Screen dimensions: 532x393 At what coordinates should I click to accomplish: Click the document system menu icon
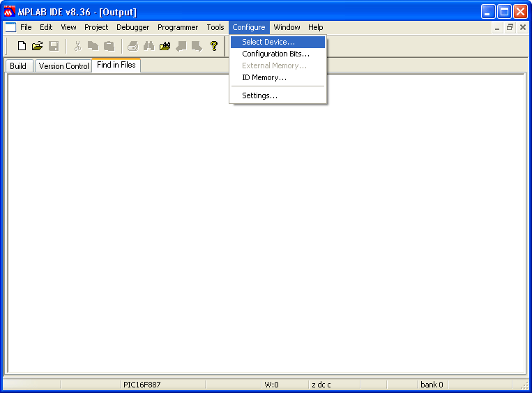(10, 27)
